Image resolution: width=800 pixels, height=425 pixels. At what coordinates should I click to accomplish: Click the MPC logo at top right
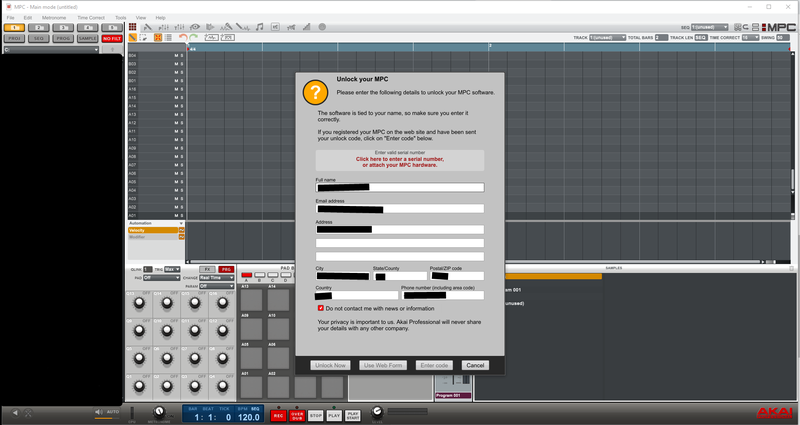pos(779,27)
